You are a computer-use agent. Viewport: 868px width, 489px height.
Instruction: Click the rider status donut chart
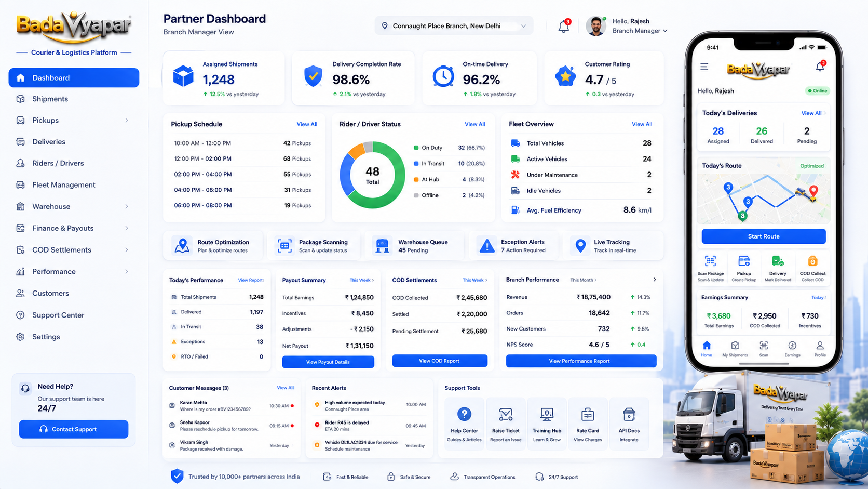click(372, 175)
